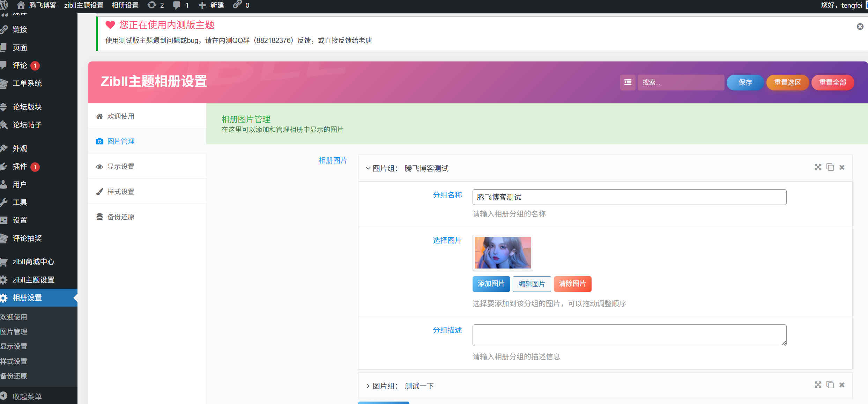Click 清除图片 to clear images

coord(572,284)
